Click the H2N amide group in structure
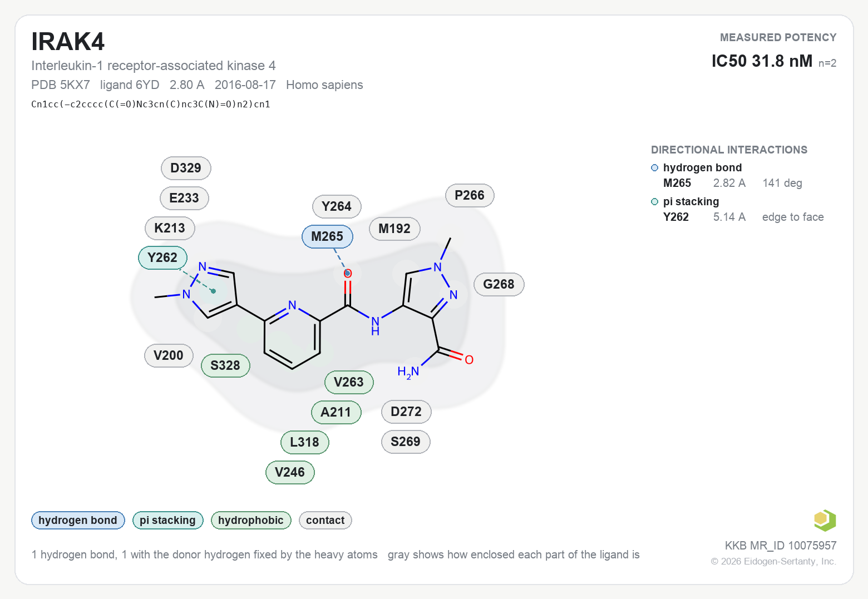Screen dimensions: 868x599 click(408, 372)
